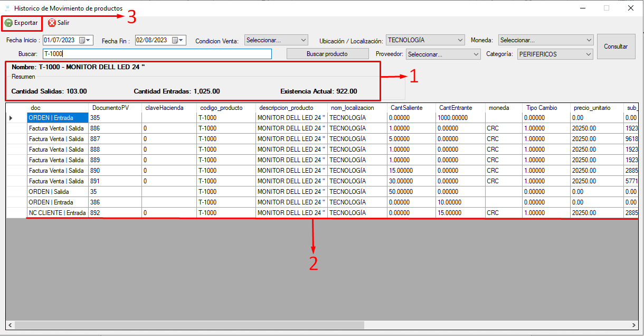644x336 pixels.
Task: Open the Moneda dropdown
Action: [x=546, y=40]
